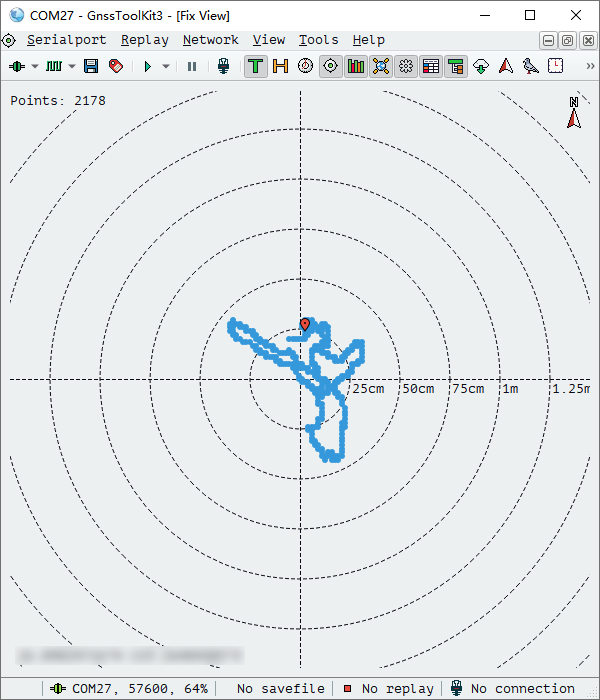Toggle the sky view flower icon
The image size is (600, 700).
click(406, 67)
